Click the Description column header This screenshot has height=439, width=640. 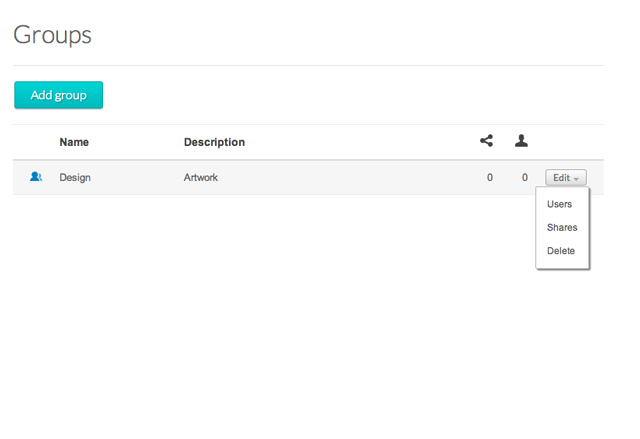coord(214,142)
